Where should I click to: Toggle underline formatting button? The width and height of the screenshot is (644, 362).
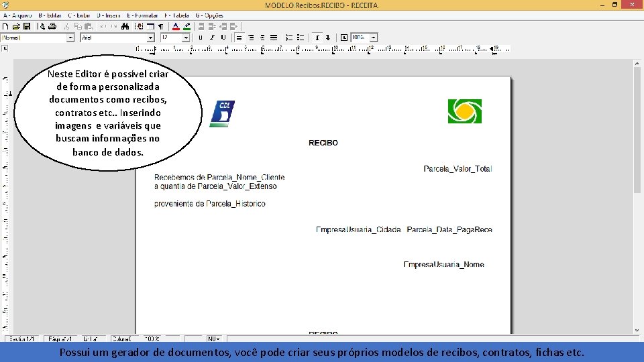(x=223, y=38)
